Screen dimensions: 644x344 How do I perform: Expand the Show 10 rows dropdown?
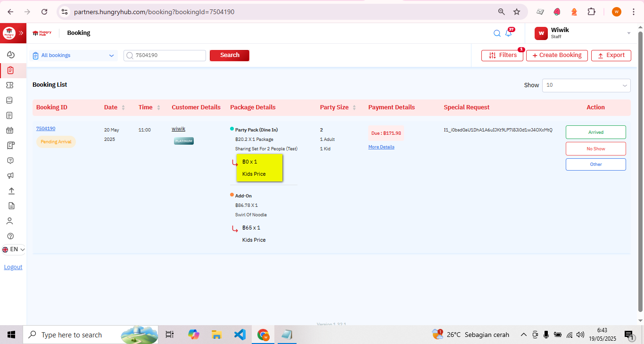tap(586, 85)
